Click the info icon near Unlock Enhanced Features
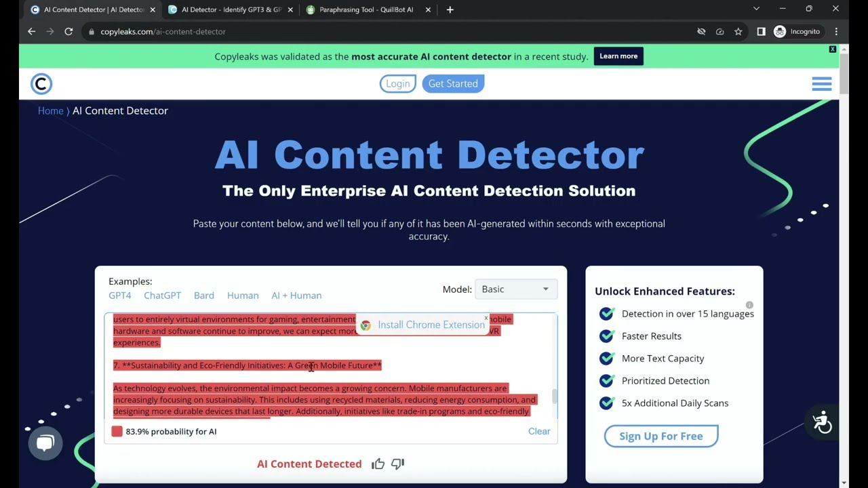868x488 pixels. tap(749, 305)
